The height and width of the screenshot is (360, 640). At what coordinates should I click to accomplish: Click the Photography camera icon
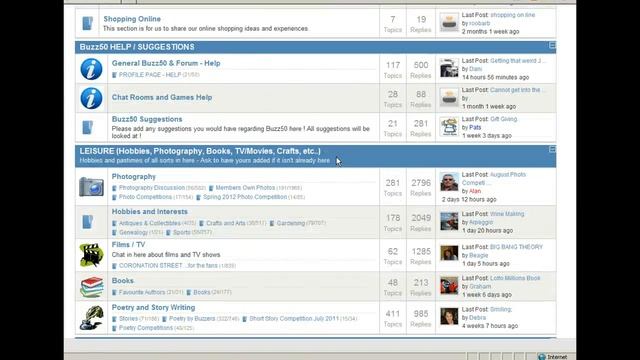coord(91,187)
